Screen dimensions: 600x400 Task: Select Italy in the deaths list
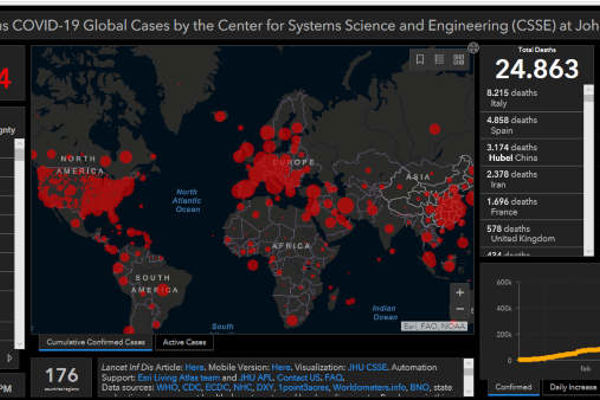point(530,98)
